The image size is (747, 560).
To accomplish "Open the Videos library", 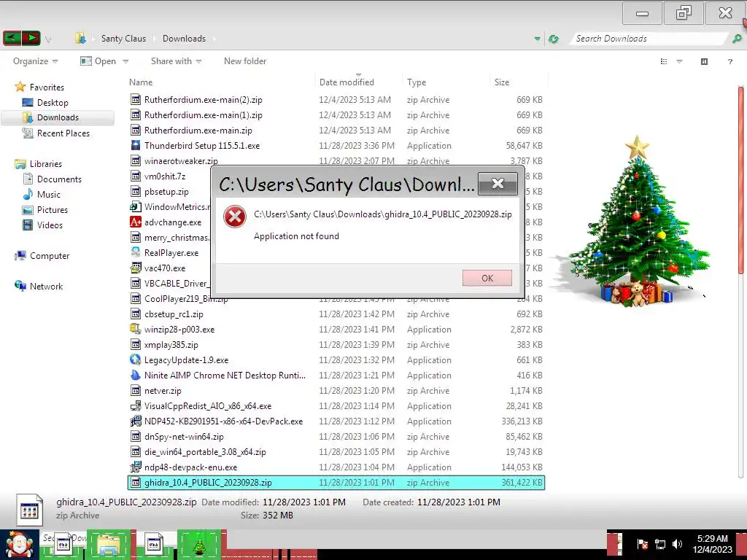I will tap(50, 225).
